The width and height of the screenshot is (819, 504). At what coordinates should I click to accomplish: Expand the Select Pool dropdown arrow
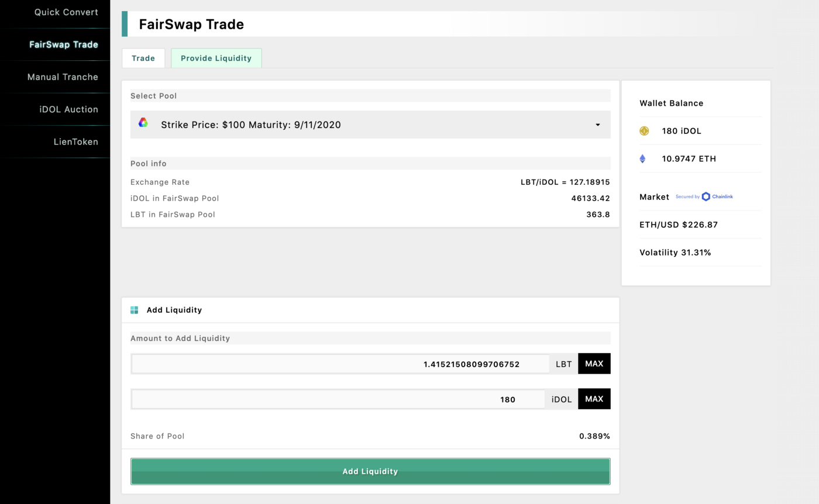coord(597,125)
